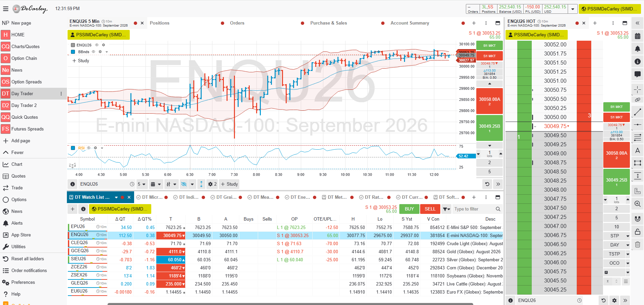Viewport: 644px width, 305px height.
Task: Click Reset all ladders in sidebar
Action: point(28,259)
